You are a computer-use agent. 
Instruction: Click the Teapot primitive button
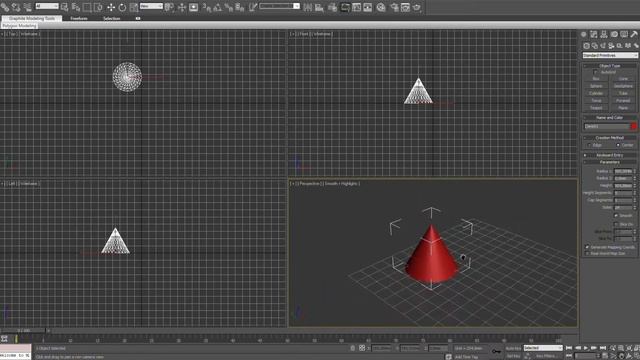pyautogui.click(x=596, y=108)
